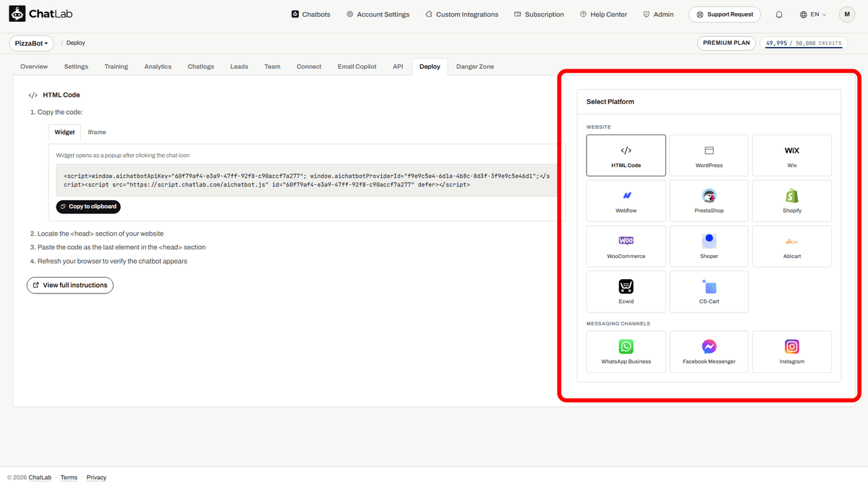Switch to the Danger Zone tab
The image size is (868, 488).
point(475,67)
